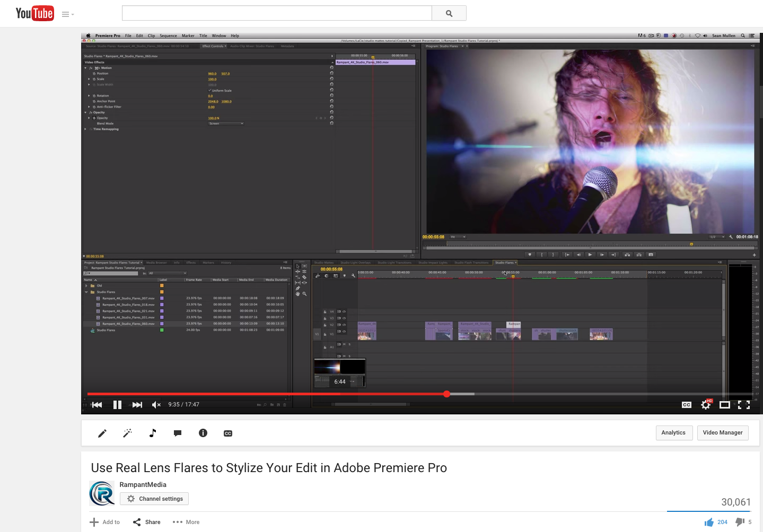The image size is (763, 532).
Task: Click the search magnifier button
Action: coord(449,13)
